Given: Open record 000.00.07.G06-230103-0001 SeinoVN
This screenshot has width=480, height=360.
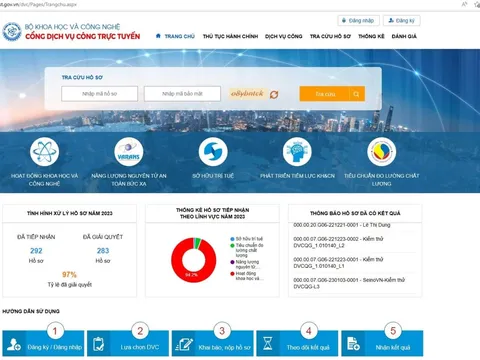Looking at the screenshot, I should pyautogui.click(x=349, y=283).
